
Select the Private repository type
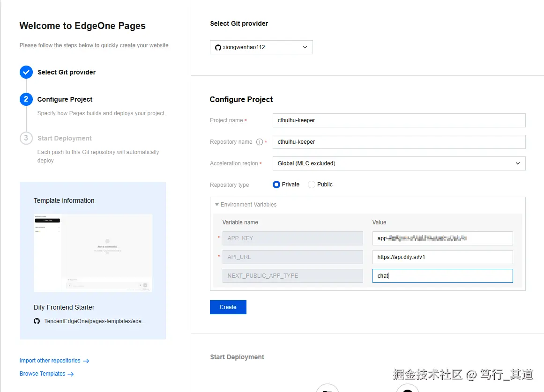click(276, 185)
